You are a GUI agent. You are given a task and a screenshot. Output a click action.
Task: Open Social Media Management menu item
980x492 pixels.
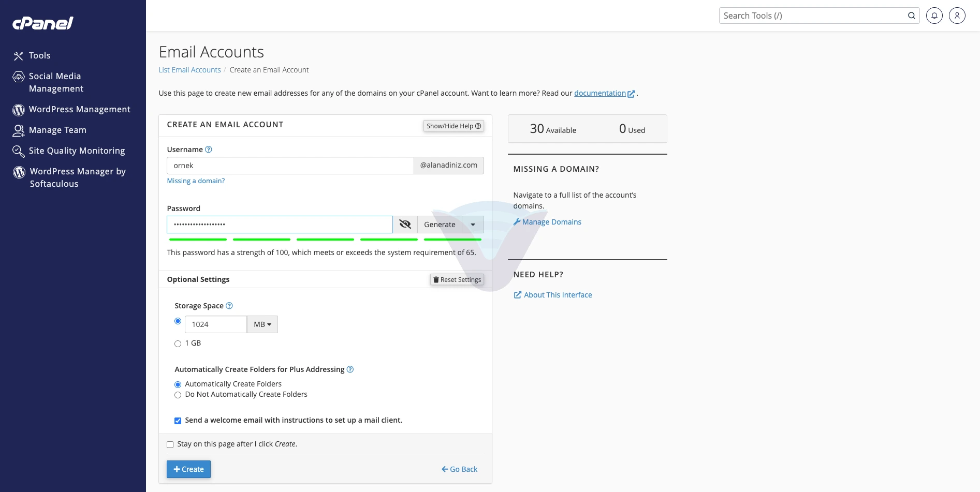coord(56,82)
